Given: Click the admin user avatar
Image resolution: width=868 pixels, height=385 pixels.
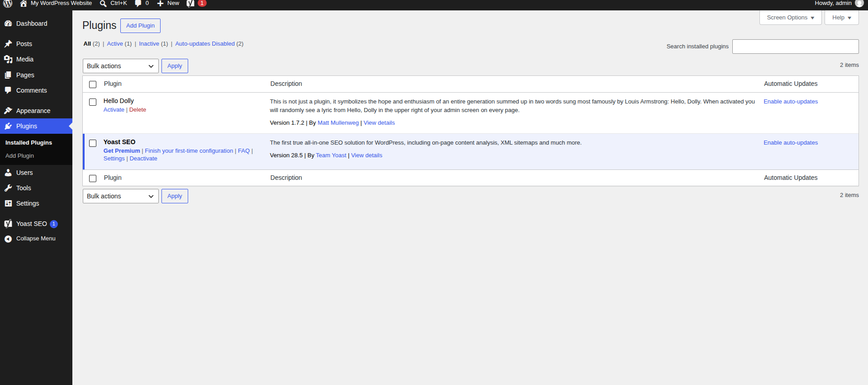Looking at the screenshot, I should click(x=859, y=3).
